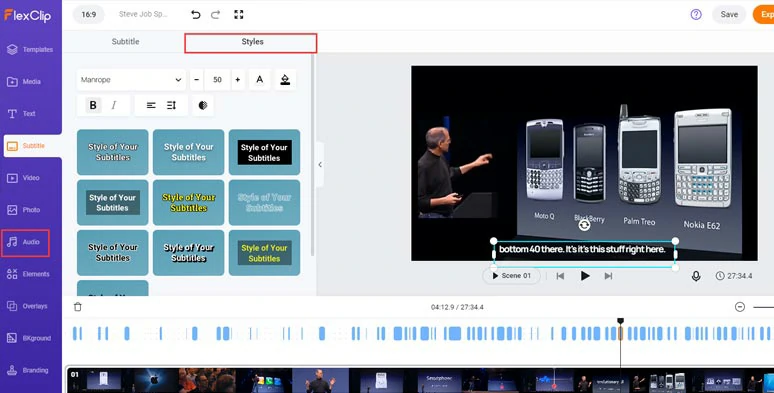The width and height of the screenshot is (774, 393).
Task: Open the BKground sidebar panel
Action: coord(30,338)
